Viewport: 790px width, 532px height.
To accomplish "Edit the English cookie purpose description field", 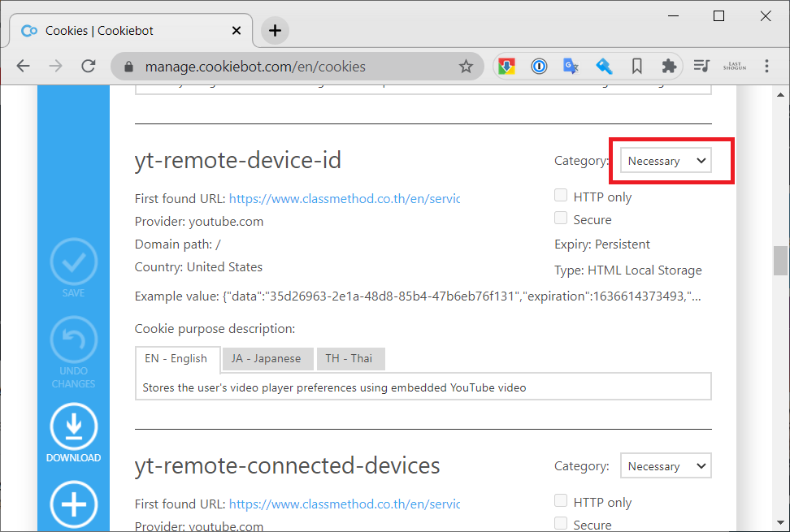I will [x=423, y=386].
